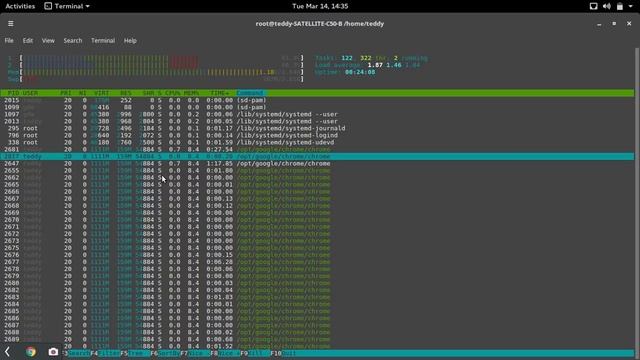Select chrome process row PID 2677
Screen dimensions: 640x360
[x=317, y=262]
